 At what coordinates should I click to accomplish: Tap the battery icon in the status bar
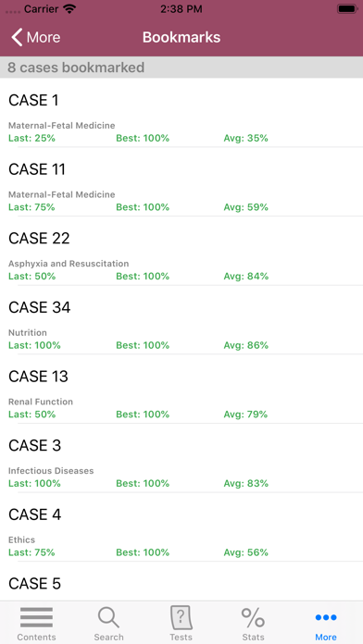[x=347, y=9]
